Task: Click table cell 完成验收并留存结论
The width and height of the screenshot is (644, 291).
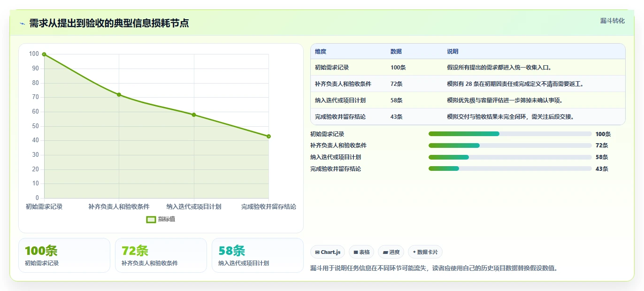Action: (x=340, y=117)
